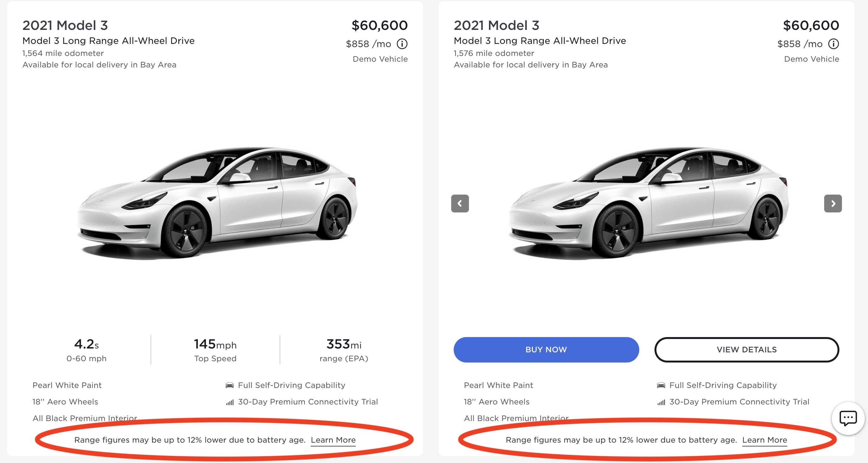Open Learn More about battery age on left card
Image resolution: width=868 pixels, height=463 pixels.
point(333,440)
